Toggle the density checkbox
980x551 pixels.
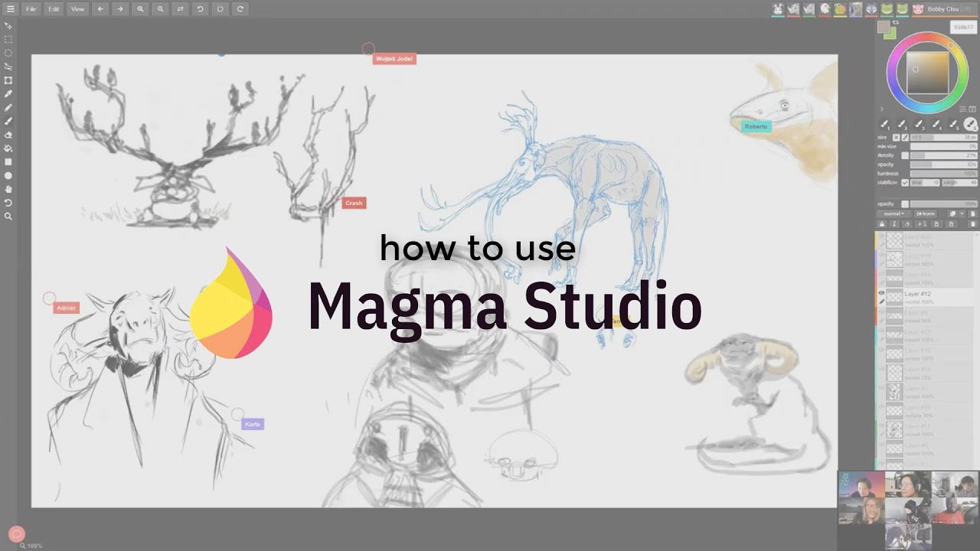pyautogui.click(x=905, y=155)
